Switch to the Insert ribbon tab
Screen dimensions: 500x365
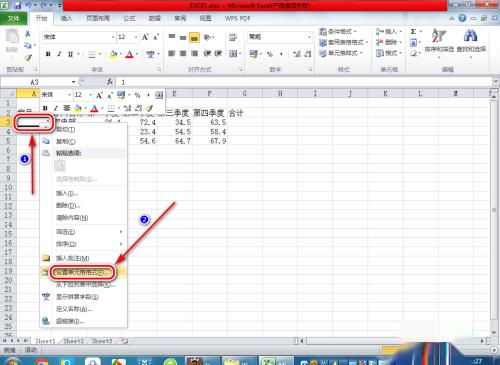(x=66, y=18)
